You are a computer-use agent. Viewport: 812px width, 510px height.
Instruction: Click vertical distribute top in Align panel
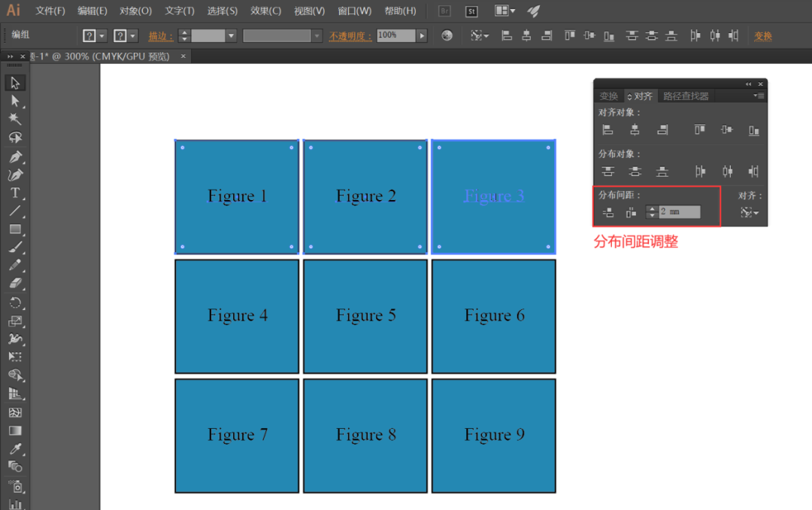(608, 172)
